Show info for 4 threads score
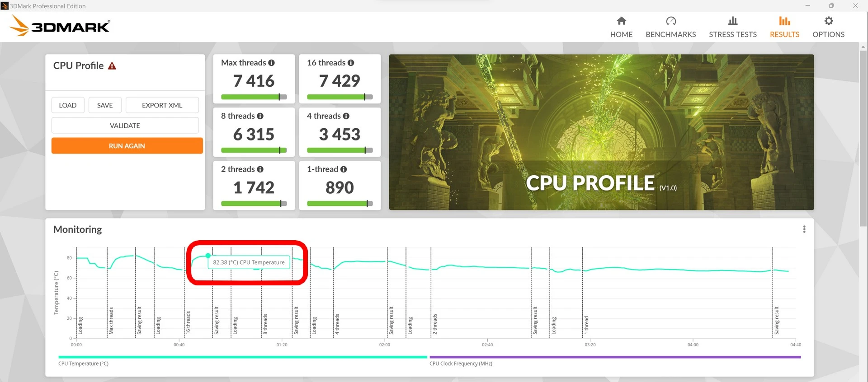The width and height of the screenshot is (868, 382). coord(346,116)
